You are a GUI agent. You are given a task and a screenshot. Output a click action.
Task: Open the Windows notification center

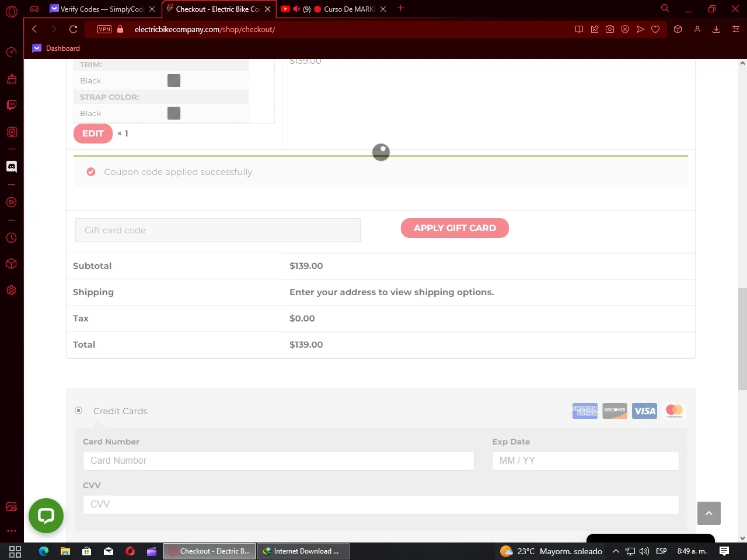[x=724, y=551]
